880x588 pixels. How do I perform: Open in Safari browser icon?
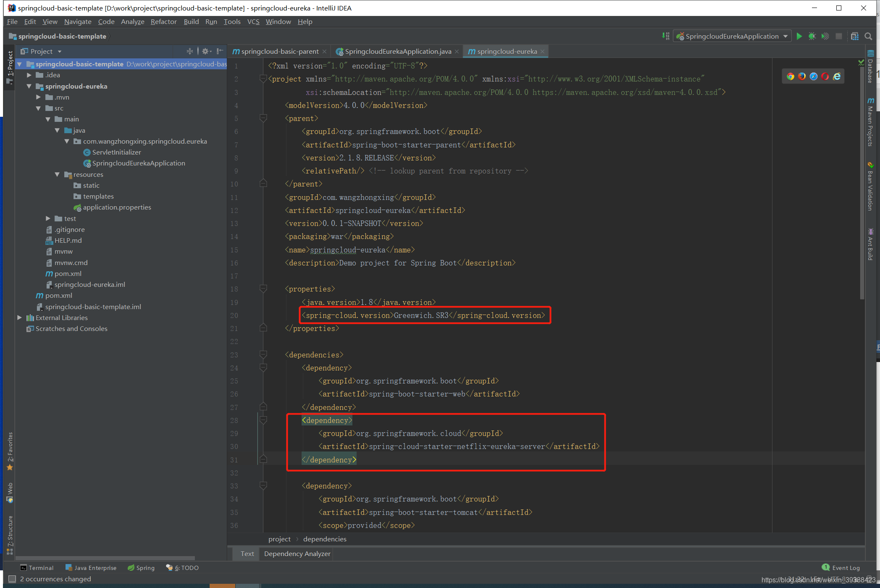[x=814, y=76]
